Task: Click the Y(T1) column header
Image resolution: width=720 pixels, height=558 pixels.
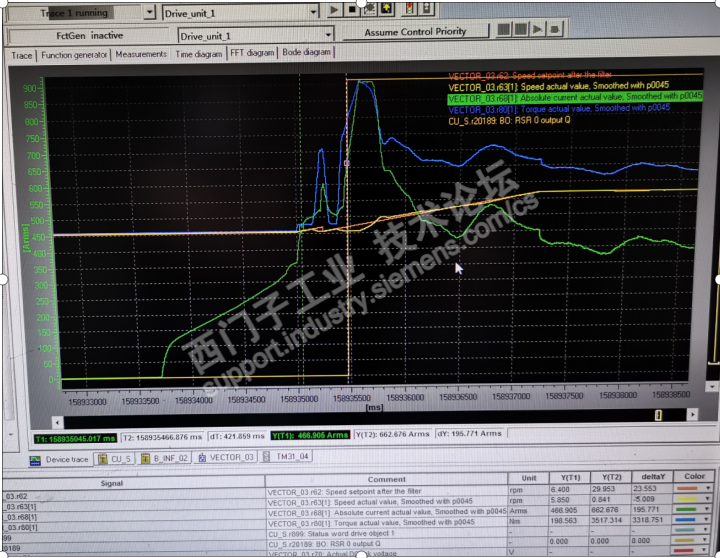Action: (570, 478)
